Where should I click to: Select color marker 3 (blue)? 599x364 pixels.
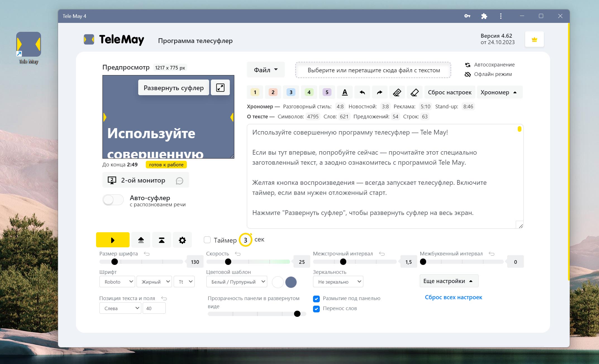[x=291, y=92]
